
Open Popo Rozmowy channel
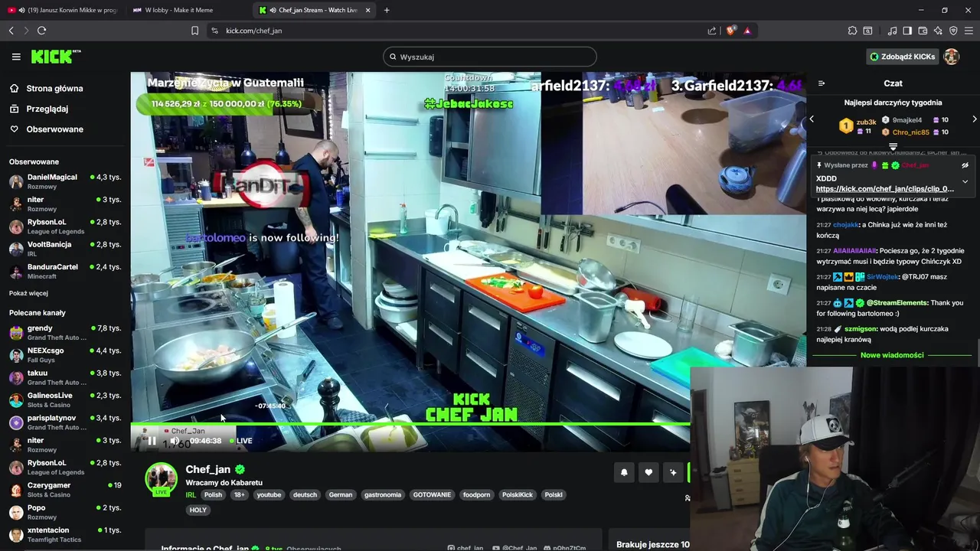point(65,512)
